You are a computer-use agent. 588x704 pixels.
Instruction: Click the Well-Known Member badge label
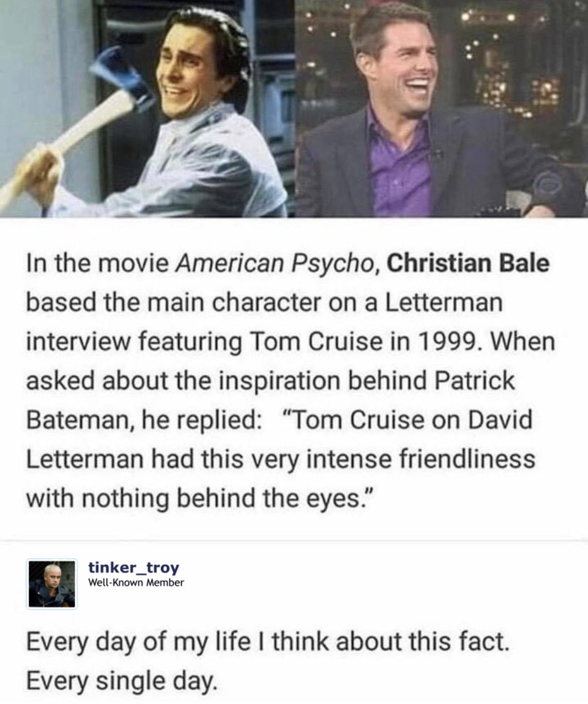pyautogui.click(x=136, y=582)
